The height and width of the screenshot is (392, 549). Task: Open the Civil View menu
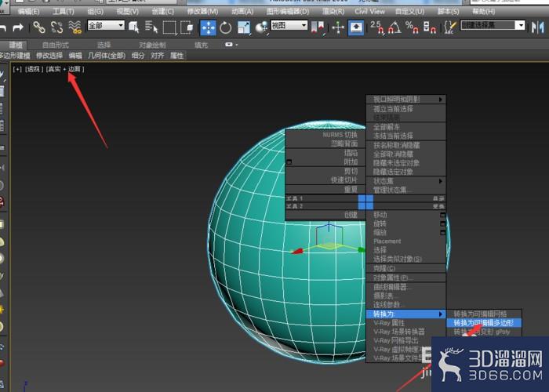coord(369,12)
